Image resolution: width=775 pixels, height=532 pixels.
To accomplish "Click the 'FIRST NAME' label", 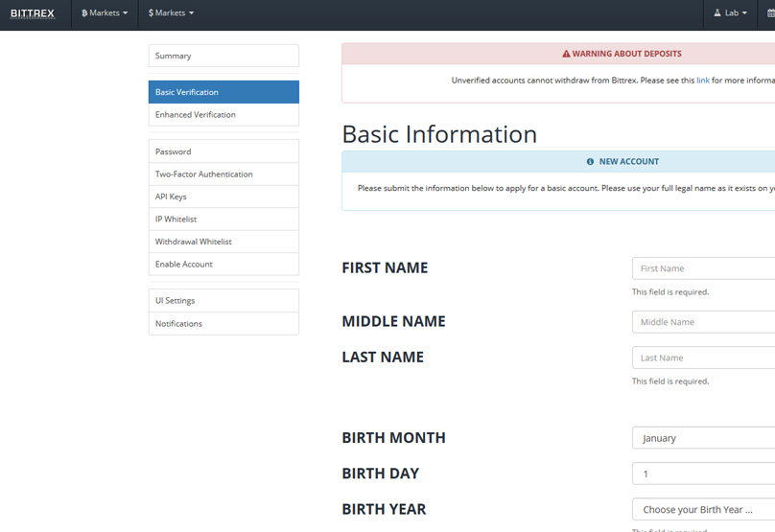I will click(x=385, y=267).
